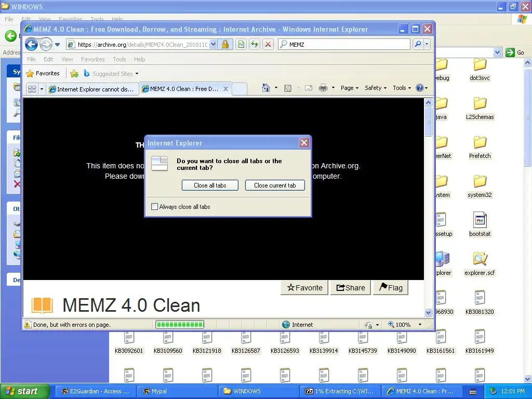Click 'Close all tabs' button
532x399 pixels.
click(x=210, y=185)
